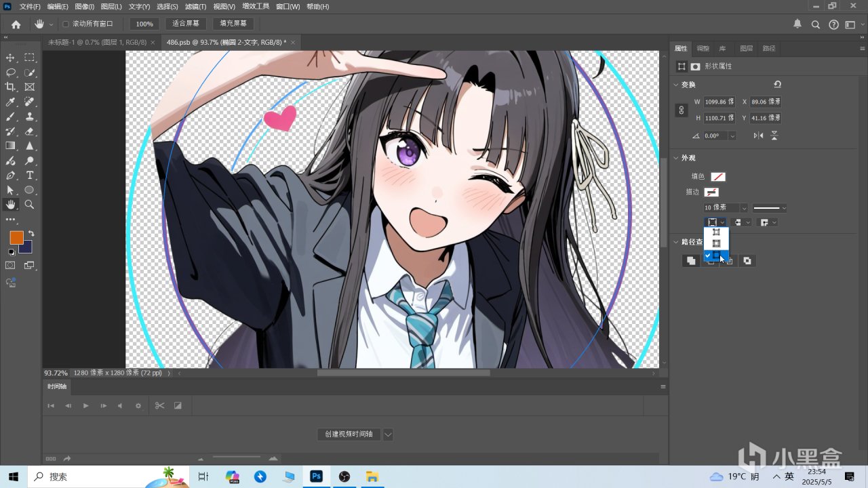Image resolution: width=868 pixels, height=488 pixels.
Task: Select the Frame tool
Action: (30, 87)
